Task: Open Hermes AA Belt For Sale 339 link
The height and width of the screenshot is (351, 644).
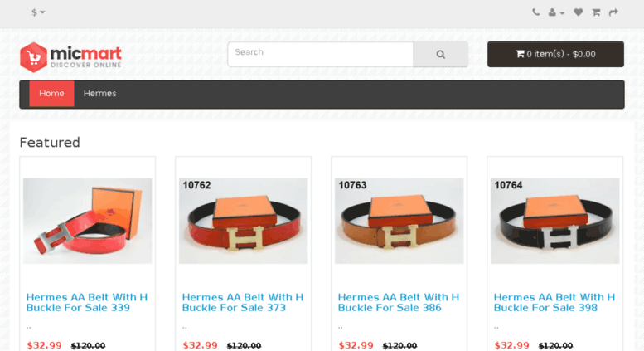Action: click(87, 303)
